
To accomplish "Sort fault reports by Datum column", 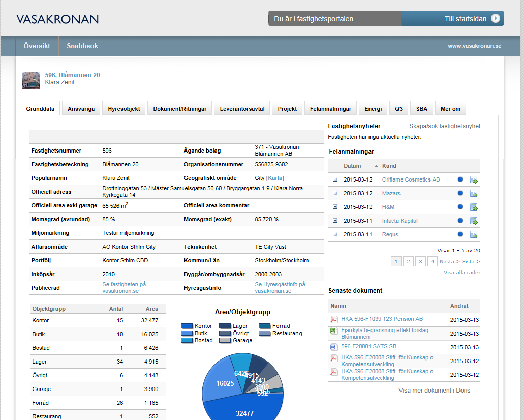I will (352, 166).
